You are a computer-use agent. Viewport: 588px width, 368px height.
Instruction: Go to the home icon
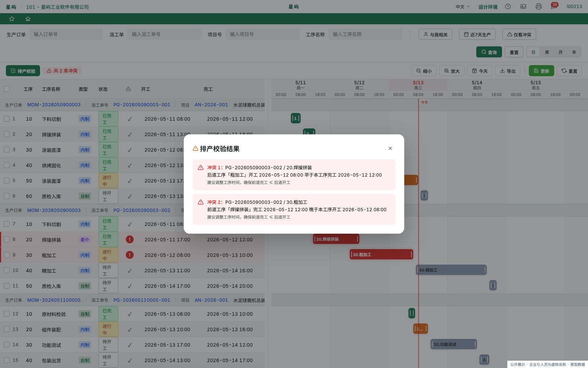(x=28, y=19)
